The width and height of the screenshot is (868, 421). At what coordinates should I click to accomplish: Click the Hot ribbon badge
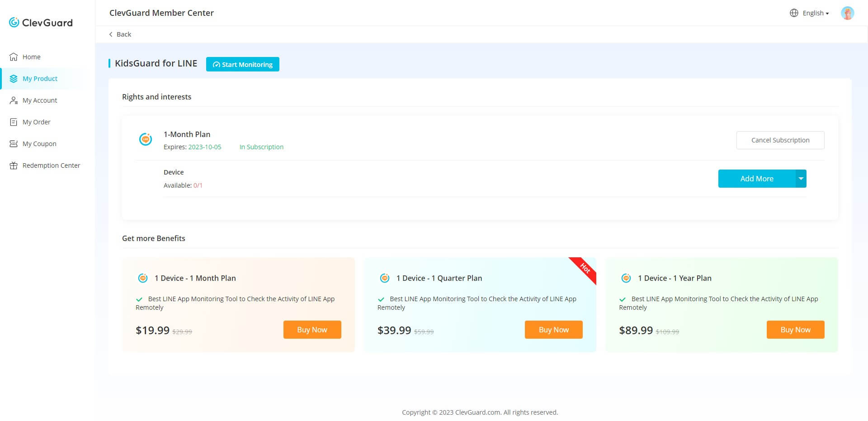click(x=585, y=269)
